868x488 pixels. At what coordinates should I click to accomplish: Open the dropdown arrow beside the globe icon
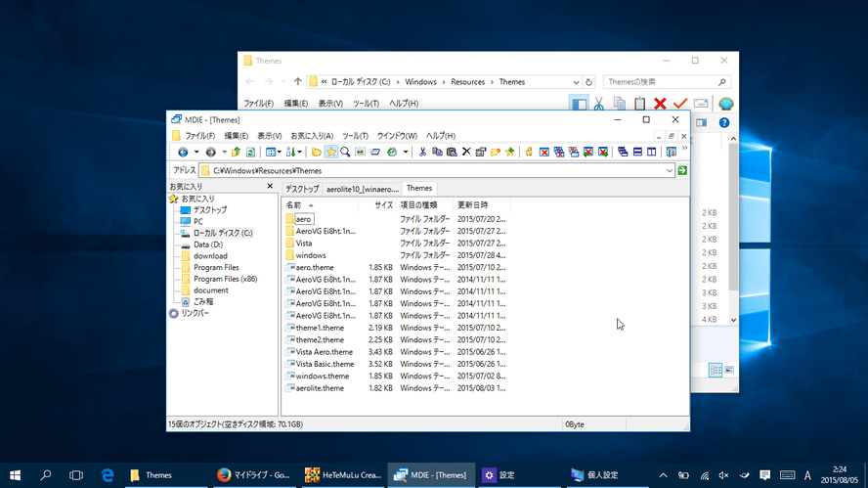[406, 152]
